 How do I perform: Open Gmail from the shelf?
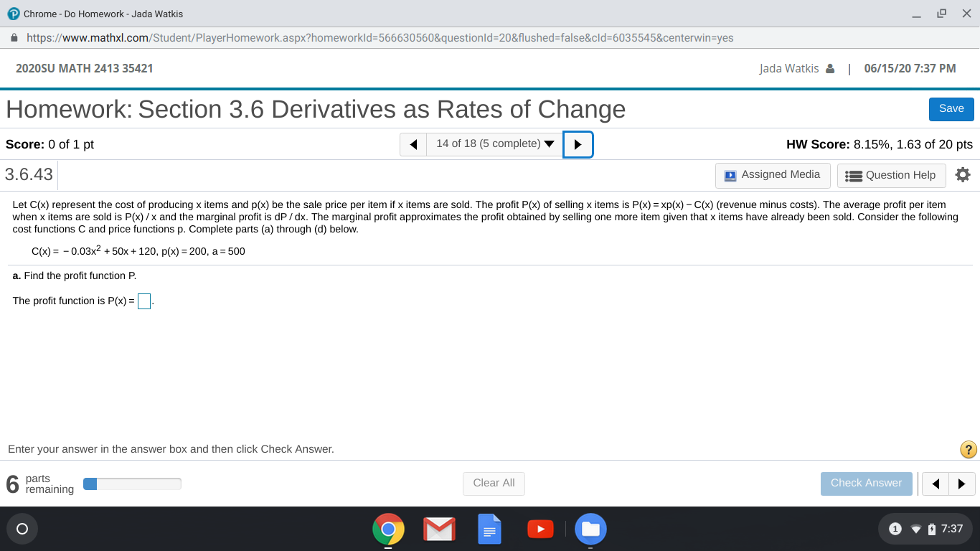click(439, 529)
